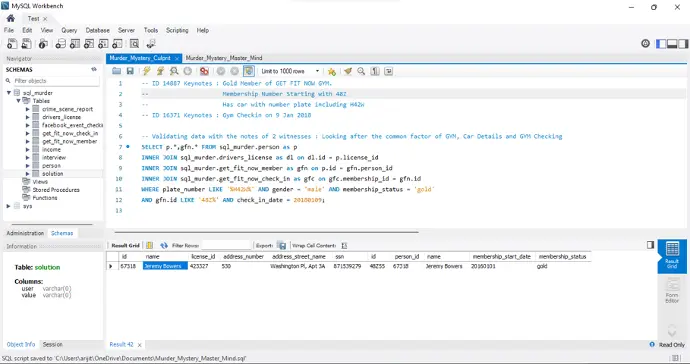Open the Form Editor side button
Viewport: 690px width, 364px height.
click(672, 290)
